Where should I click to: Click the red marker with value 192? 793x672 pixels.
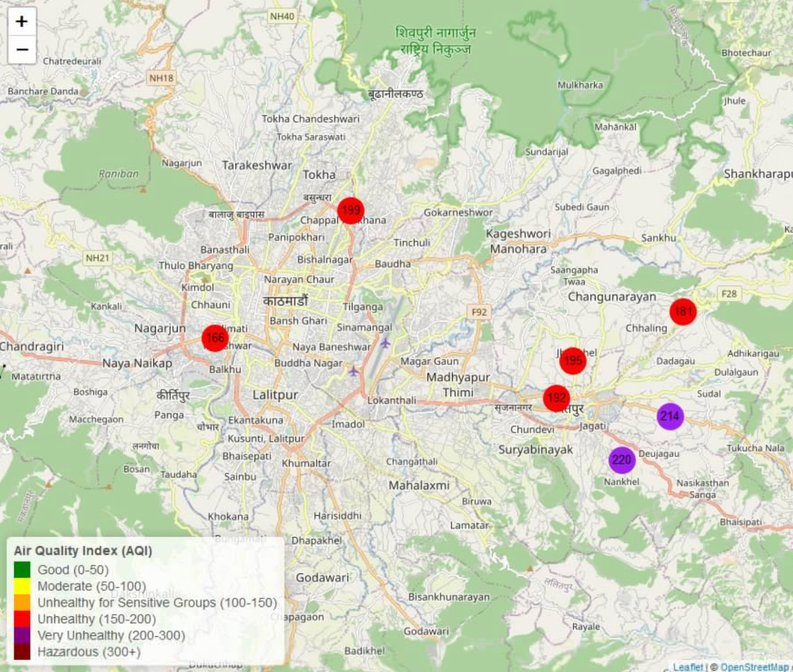click(x=556, y=398)
